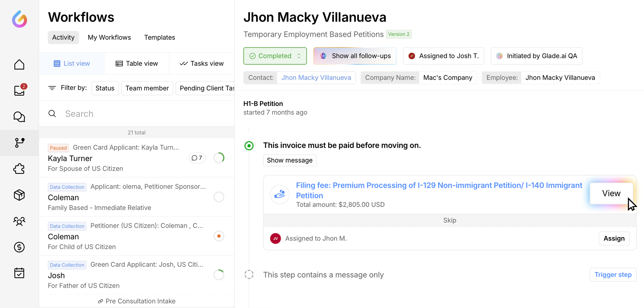Click Kayla Turner workflow progress ring
Viewport: 644px width, 308px height.
219,158
